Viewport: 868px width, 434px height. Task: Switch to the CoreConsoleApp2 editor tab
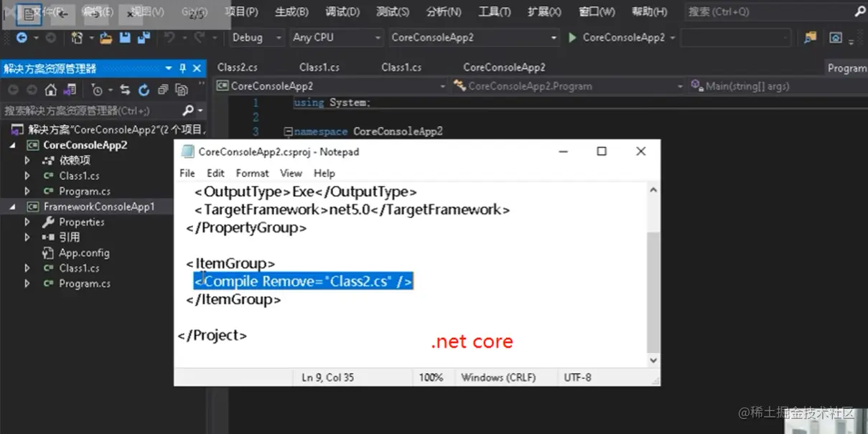(504, 67)
